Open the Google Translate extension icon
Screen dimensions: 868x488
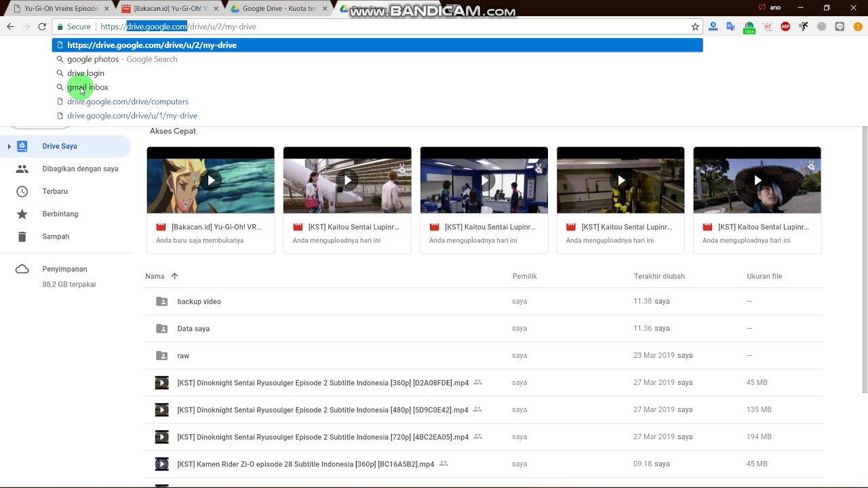pos(730,26)
